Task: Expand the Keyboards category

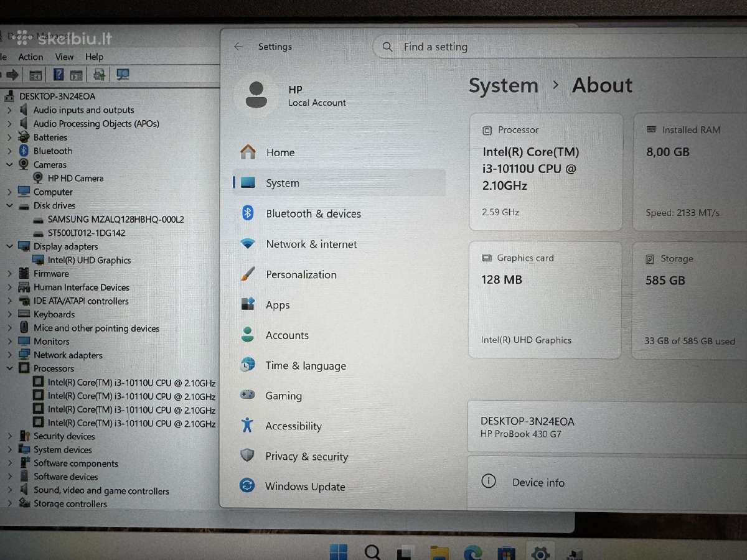Action: 10,315
